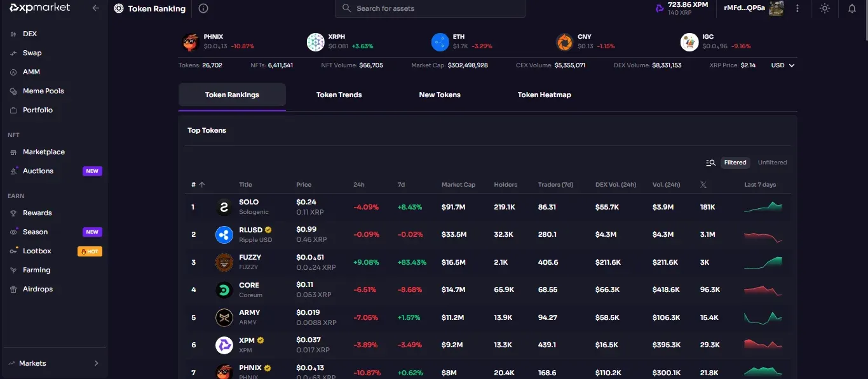This screenshot has width=868, height=379.
Task: Open the Swap icon in sidebar
Action: click(13, 53)
